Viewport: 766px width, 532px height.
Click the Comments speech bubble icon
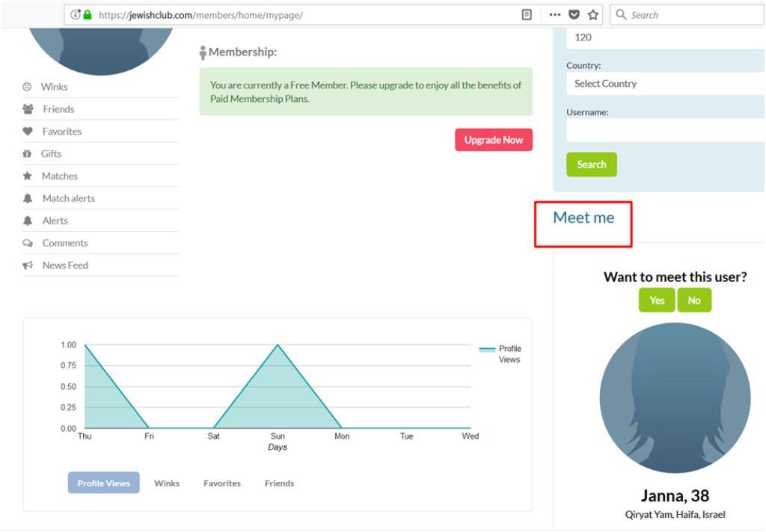click(x=28, y=242)
